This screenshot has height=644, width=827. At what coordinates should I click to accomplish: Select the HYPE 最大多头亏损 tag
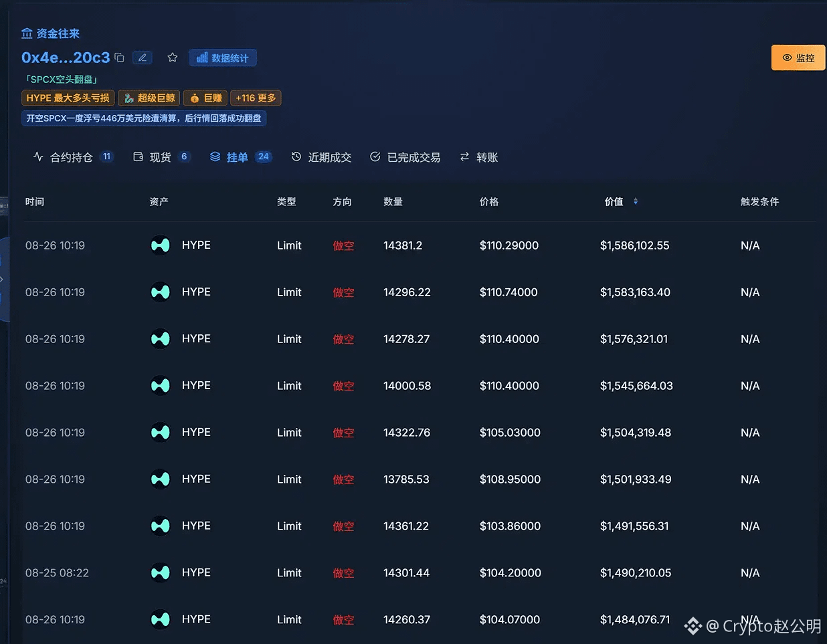[68, 98]
